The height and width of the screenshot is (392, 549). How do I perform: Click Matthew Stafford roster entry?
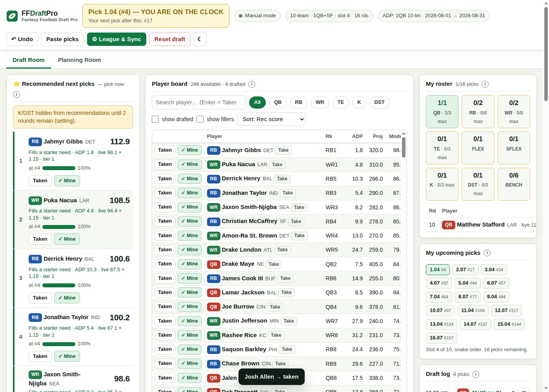[482, 225]
